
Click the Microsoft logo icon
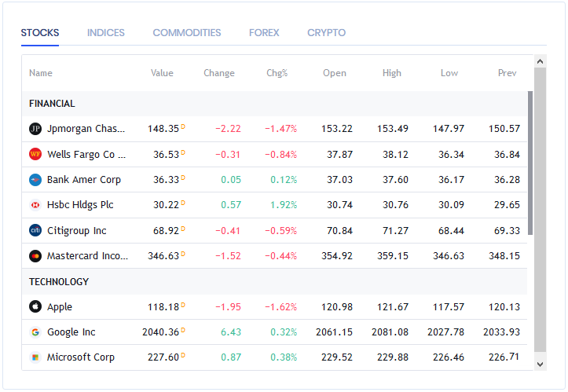tap(35, 357)
